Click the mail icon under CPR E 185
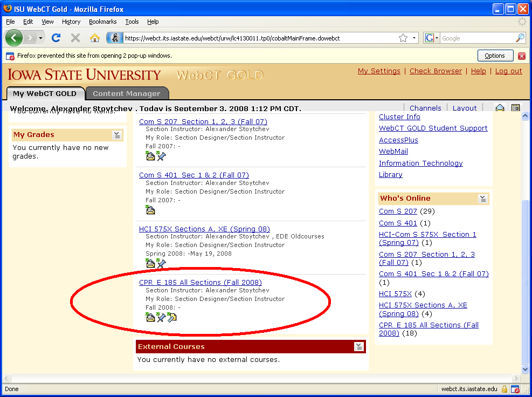This screenshot has width=532, height=397. point(150,317)
